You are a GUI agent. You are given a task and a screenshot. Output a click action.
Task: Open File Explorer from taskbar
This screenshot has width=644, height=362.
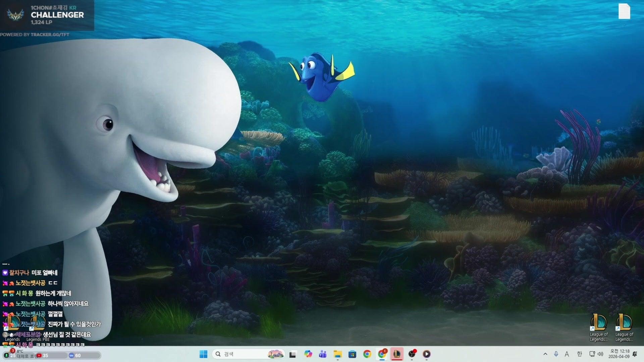337,354
